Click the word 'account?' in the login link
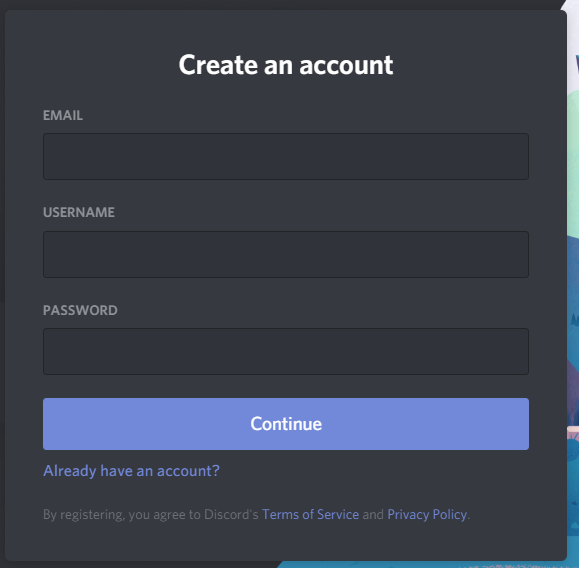The width and height of the screenshot is (579, 568). pos(188,471)
